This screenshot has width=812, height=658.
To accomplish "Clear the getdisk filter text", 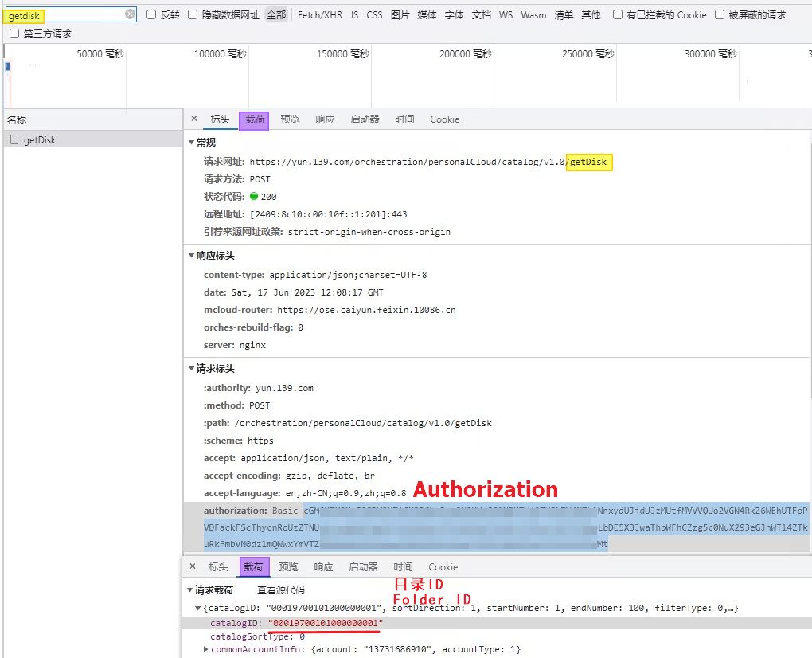I will (130, 14).
